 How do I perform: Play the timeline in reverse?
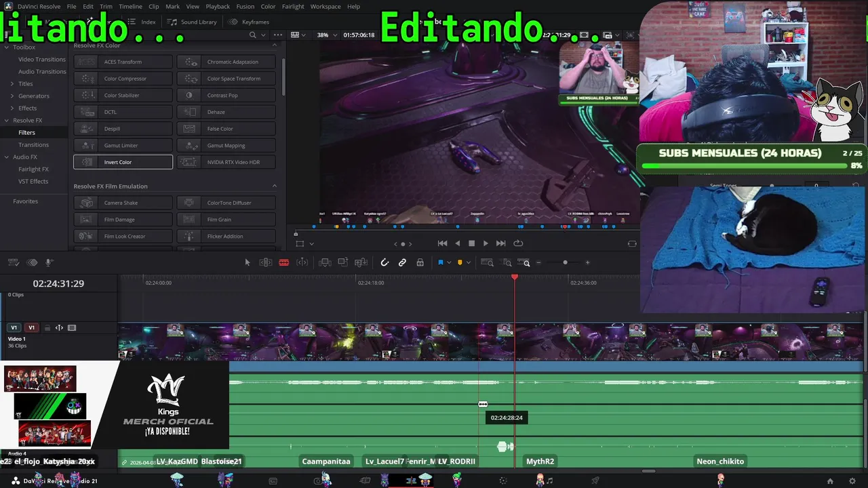pos(457,243)
